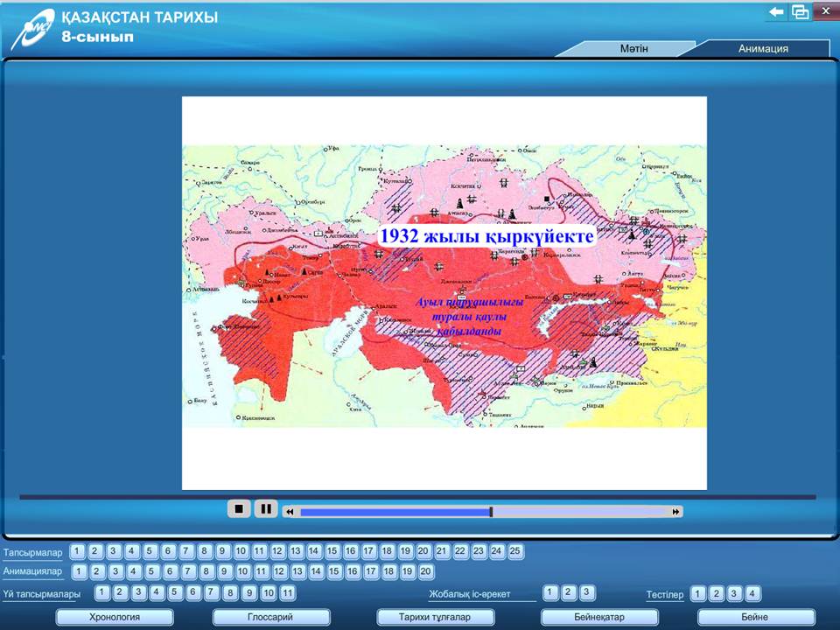Switch to the Мәтін tab
The width and height of the screenshot is (840, 630).
(x=633, y=49)
